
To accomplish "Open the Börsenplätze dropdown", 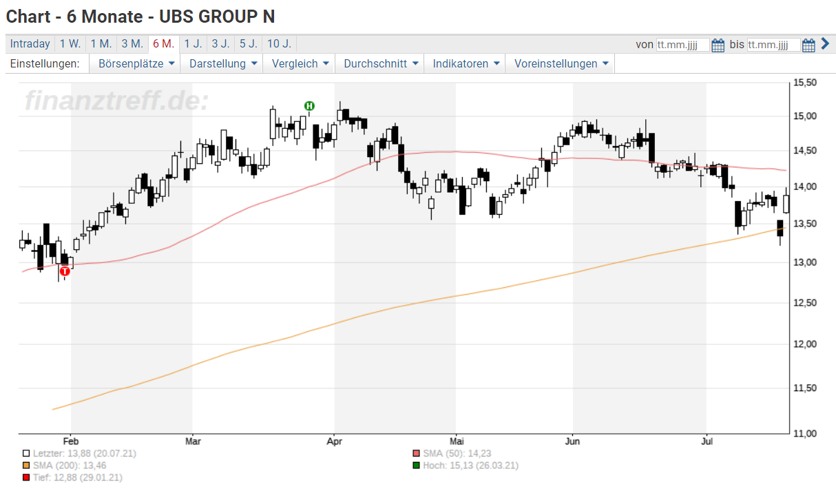I will coord(135,64).
